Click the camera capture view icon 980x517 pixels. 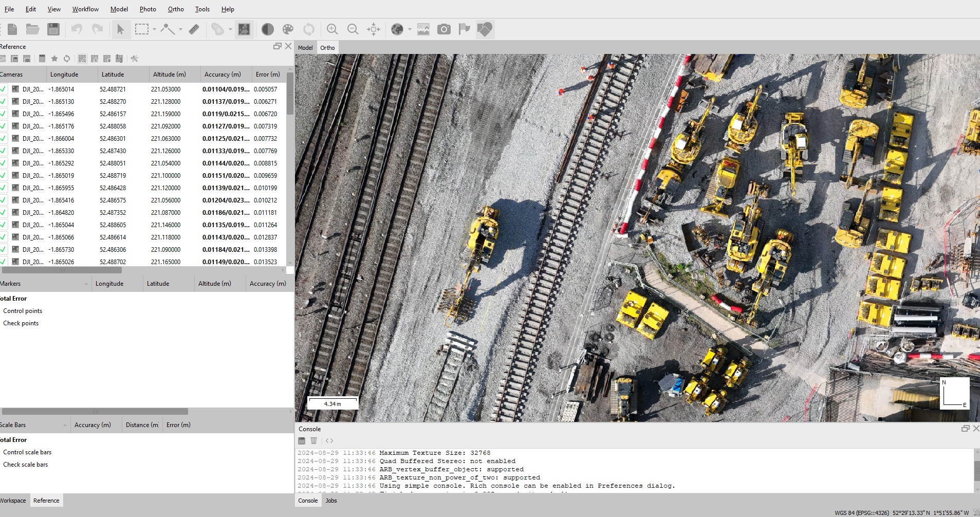(444, 29)
